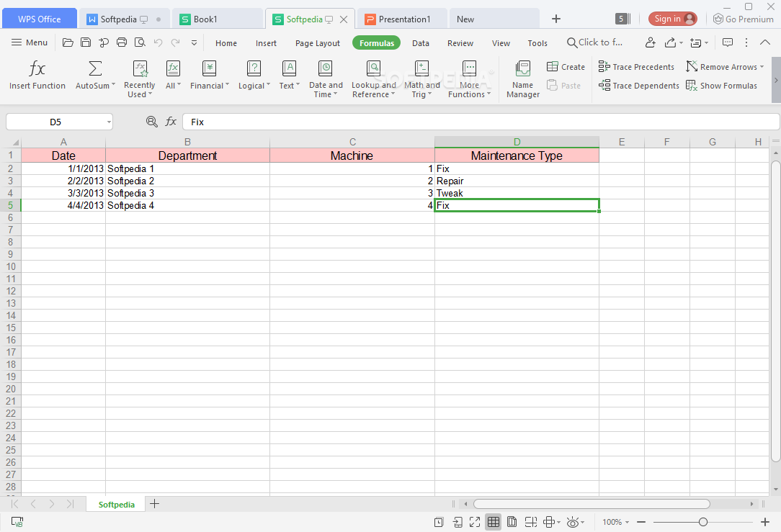Open the three-dot more options menu
The width and height of the screenshot is (781, 532).
(746, 42)
